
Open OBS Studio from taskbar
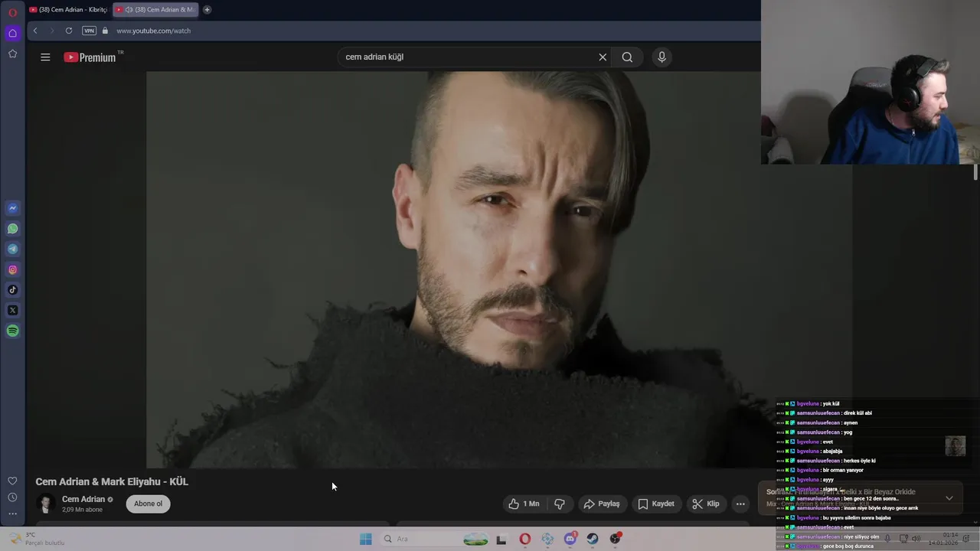[616, 539]
